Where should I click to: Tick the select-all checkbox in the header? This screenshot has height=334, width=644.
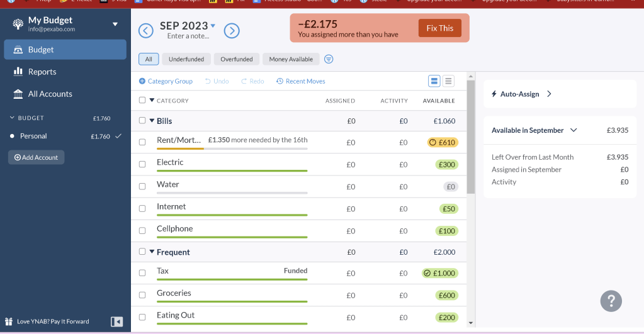click(142, 100)
